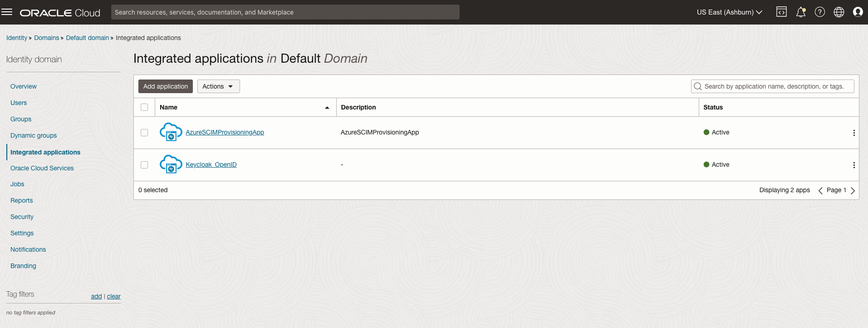The width and height of the screenshot is (868, 328).
Task: Click the 'Integrated applications' breadcrumb text
Action: click(x=148, y=38)
